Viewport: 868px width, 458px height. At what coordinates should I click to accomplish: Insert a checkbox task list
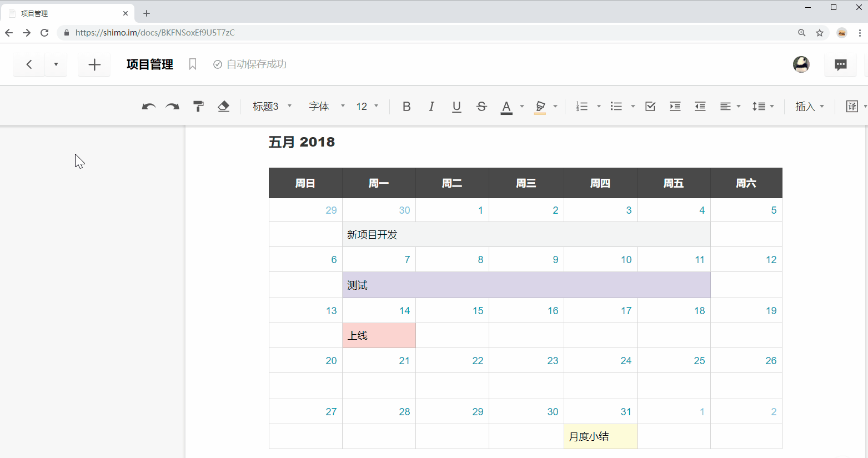pos(650,107)
